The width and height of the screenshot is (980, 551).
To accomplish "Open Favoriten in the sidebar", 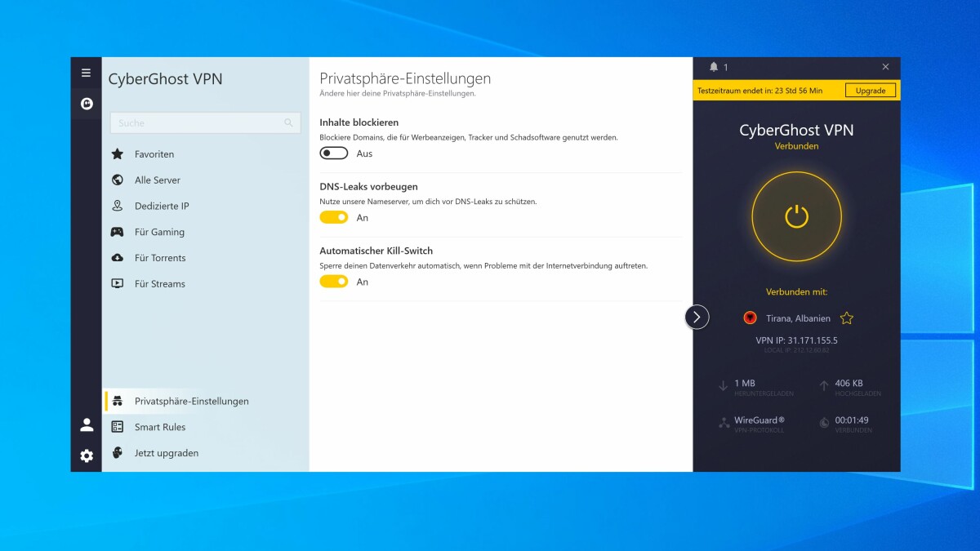I will coord(205,154).
